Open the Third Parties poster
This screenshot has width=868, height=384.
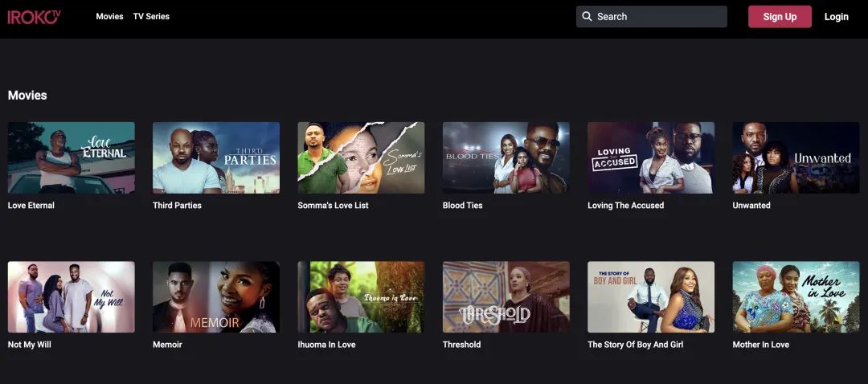tap(216, 157)
